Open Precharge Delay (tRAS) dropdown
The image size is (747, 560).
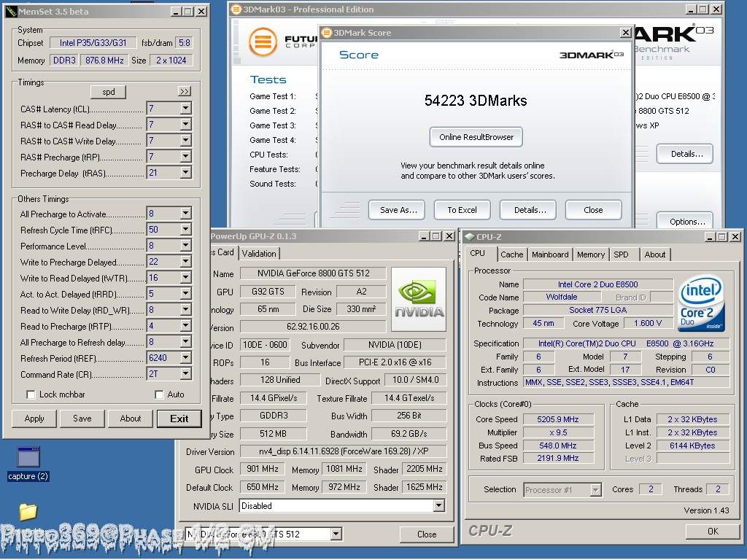coord(186,173)
